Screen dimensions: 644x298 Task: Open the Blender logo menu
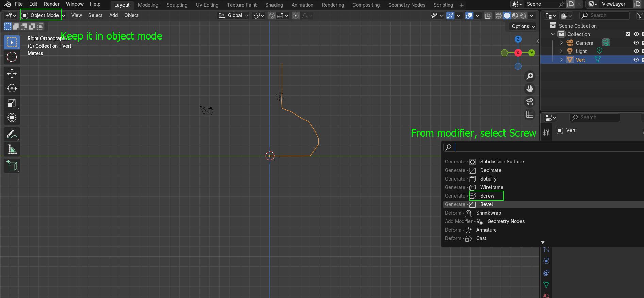pos(7,4)
